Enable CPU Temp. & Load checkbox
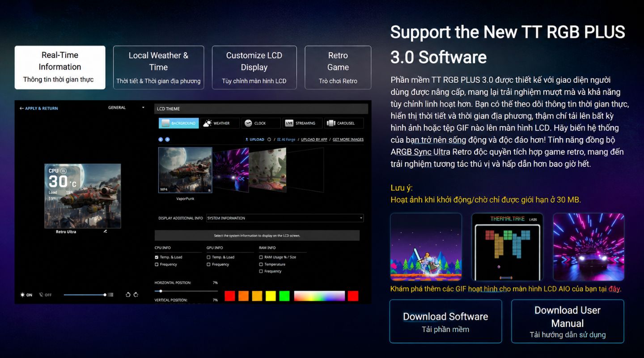 (x=157, y=257)
